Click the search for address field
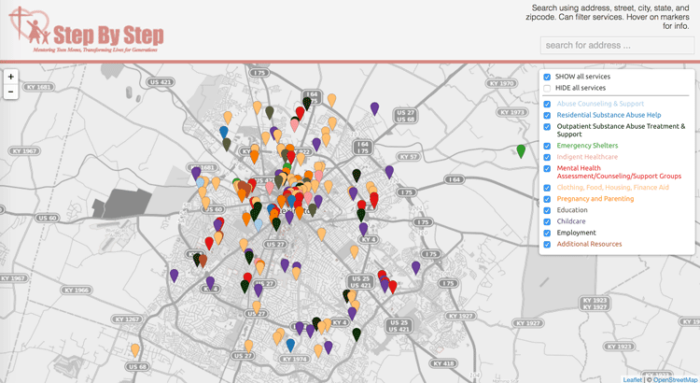 (617, 46)
